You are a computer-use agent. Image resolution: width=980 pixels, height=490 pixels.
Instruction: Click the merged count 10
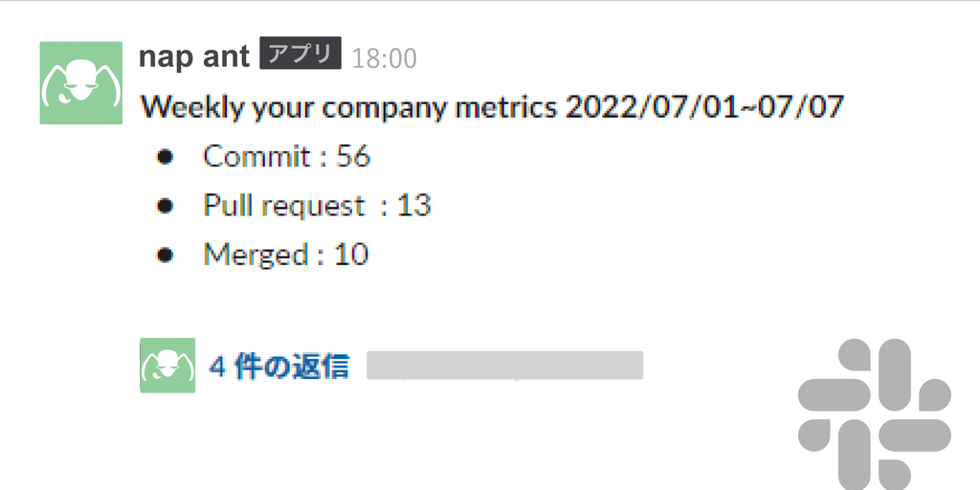coord(351,255)
